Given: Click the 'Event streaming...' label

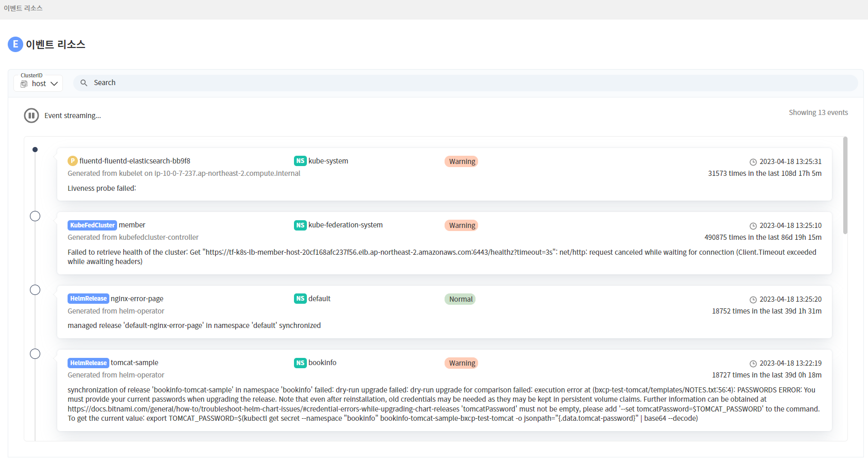Looking at the screenshot, I should pyautogui.click(x=73, y=116).
